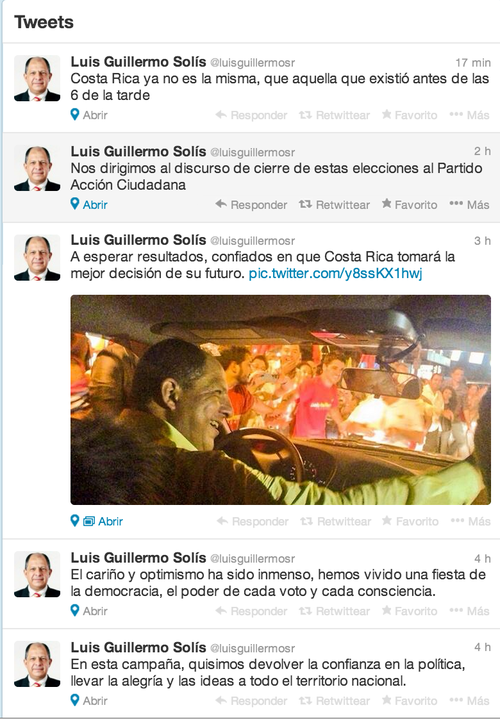The image size is (500, 719).
Task: Retweet the Partido Acción Ciudadana tweet
Action: pos(334,205)
